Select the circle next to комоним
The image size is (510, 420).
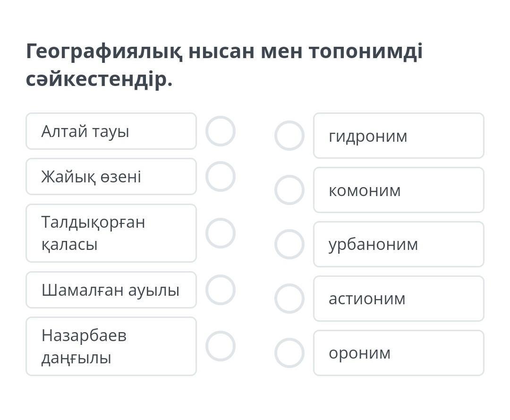pos(289,190)
